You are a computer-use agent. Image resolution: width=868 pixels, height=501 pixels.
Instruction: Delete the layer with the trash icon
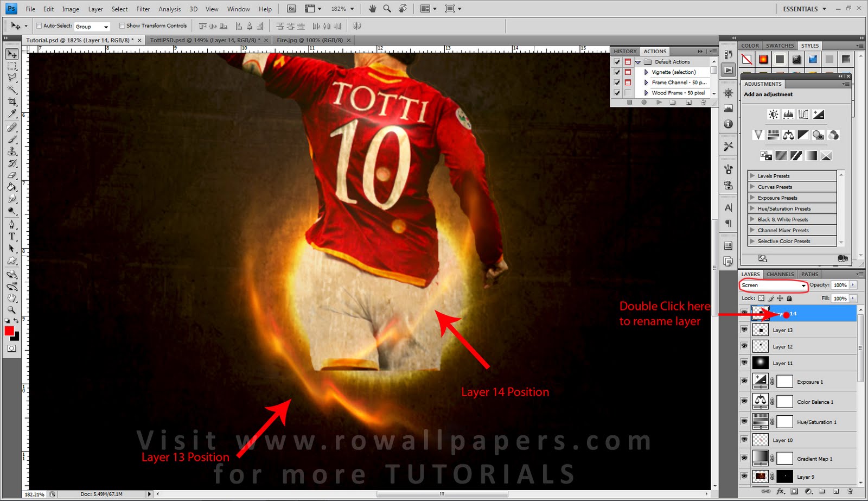850,491
